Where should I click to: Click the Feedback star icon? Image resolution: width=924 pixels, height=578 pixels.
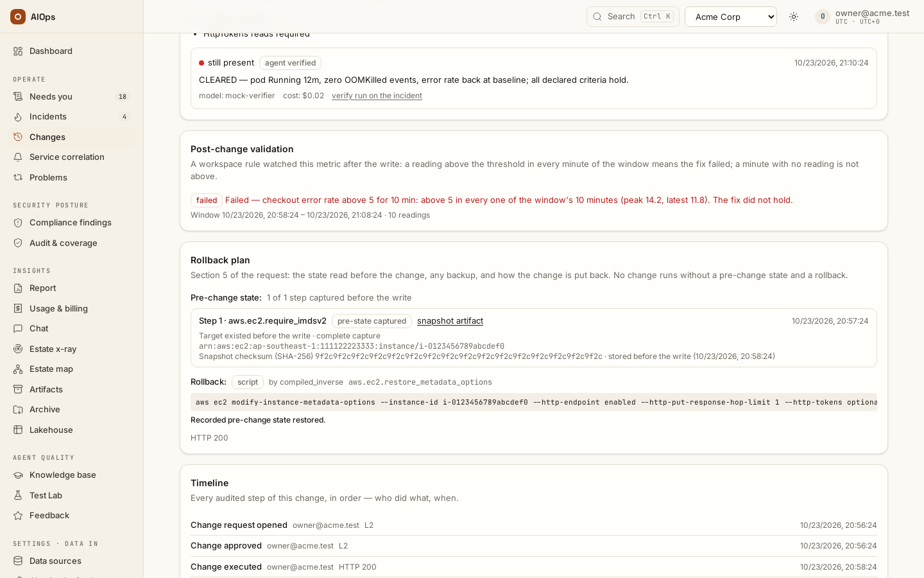(x=18, y=516)
